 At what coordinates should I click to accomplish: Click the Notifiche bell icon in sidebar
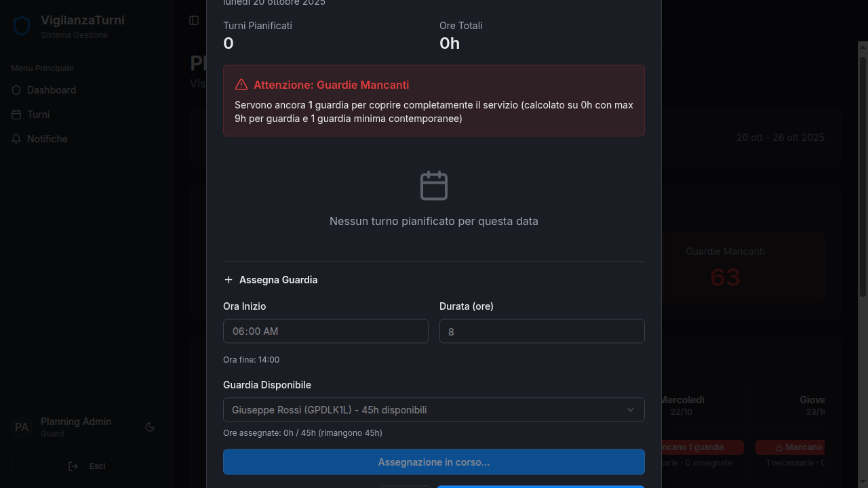[x=17, y=139]
